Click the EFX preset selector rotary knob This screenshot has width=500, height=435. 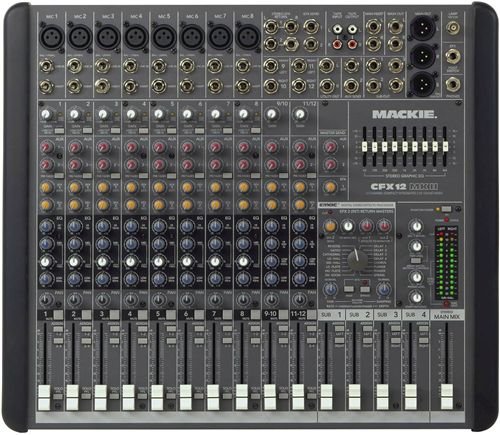coord(357,260)
